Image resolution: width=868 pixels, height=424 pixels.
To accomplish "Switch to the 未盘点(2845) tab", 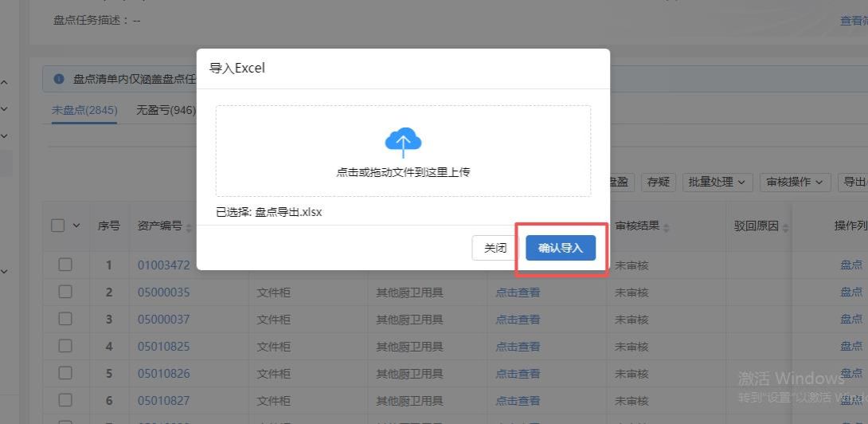I will (84, 110).
